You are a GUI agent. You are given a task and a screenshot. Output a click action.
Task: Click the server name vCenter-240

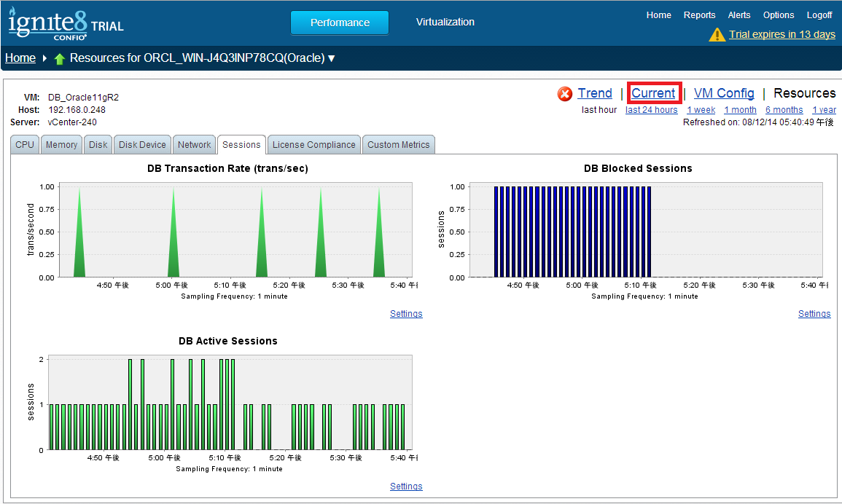pyautogui.click(x=72, y=122)
